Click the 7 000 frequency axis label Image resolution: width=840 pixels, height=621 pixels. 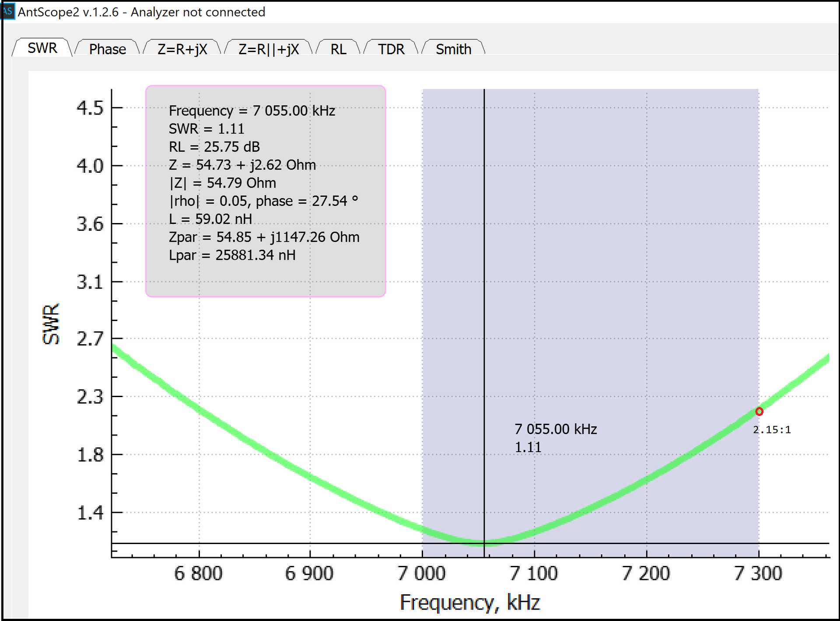click(421, 573)
